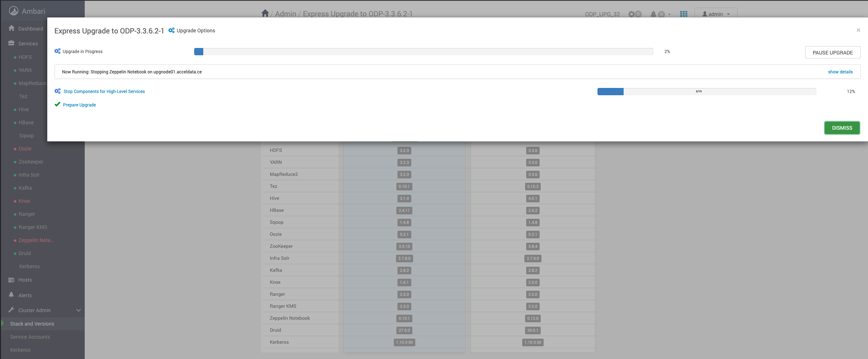Open Knox service in sidebar
Screen dimensions: 868x359
pos(24,201)
